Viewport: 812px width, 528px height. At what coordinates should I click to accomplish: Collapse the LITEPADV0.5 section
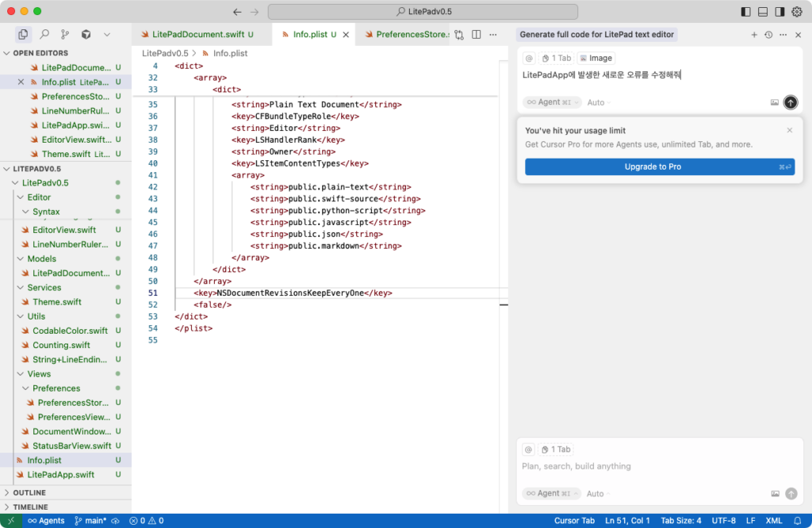point(6,169)
